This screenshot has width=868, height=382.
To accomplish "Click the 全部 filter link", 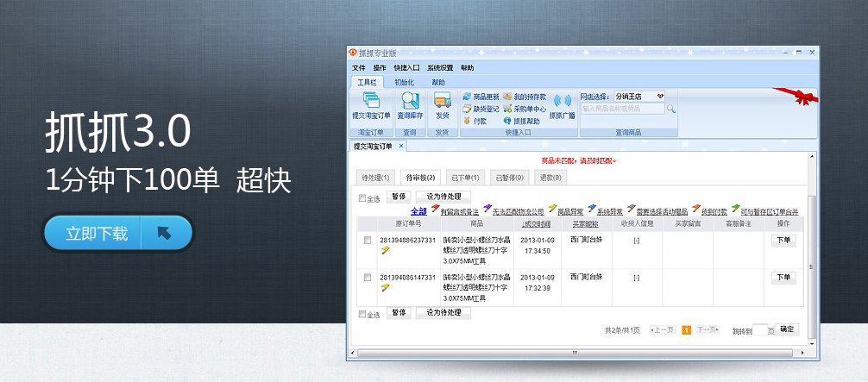I will (x=418, y=211).
